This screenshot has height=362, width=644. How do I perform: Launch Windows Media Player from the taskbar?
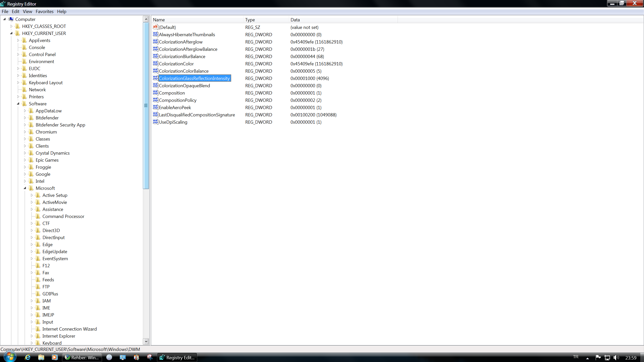(55, 357)
